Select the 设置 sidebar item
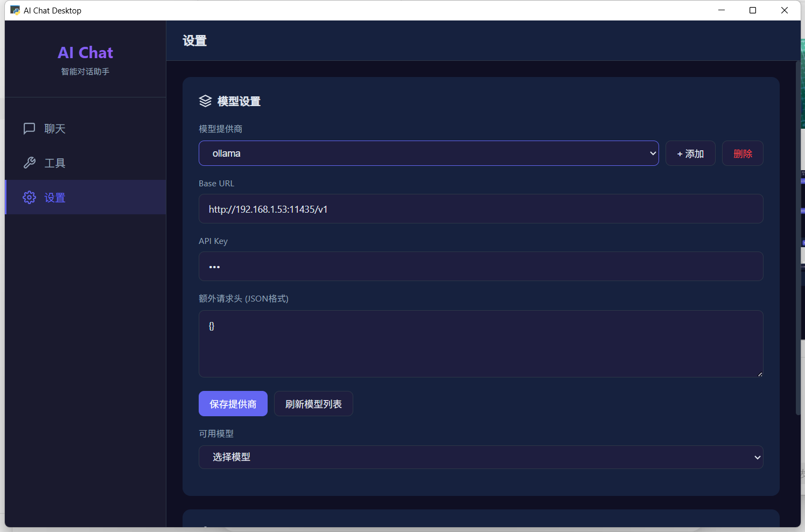 pyautogui.click(x=54, y=198)
